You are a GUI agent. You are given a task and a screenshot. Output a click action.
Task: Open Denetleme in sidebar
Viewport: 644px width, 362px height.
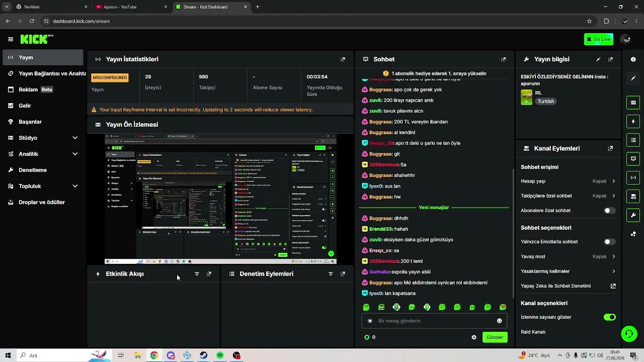click(x=43, y=170)
